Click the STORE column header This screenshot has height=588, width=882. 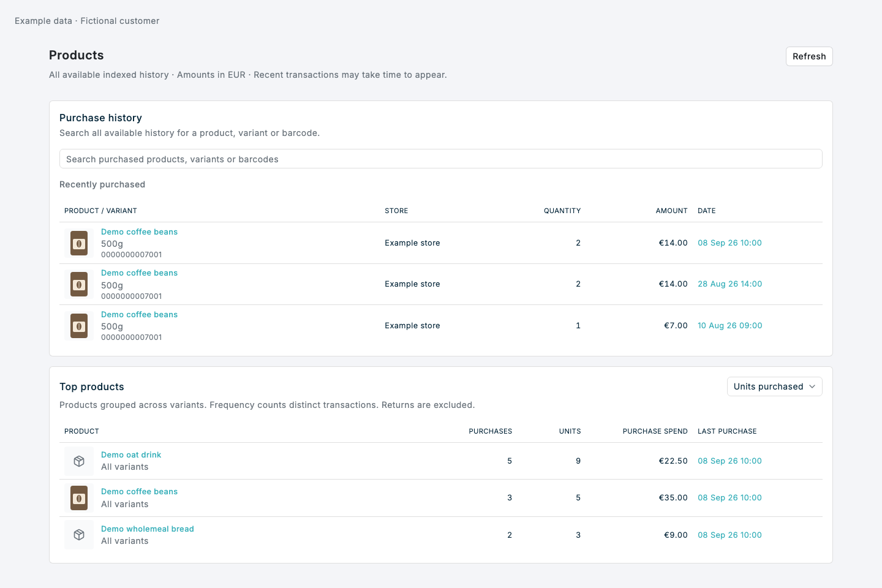pyautogui.click(x=396, y=211)
